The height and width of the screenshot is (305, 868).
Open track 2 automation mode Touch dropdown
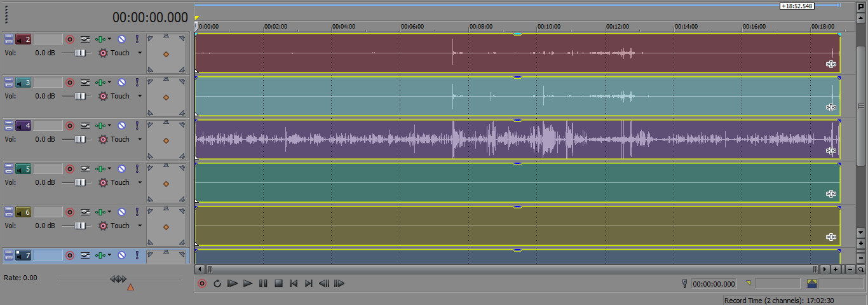pos(140,53)
